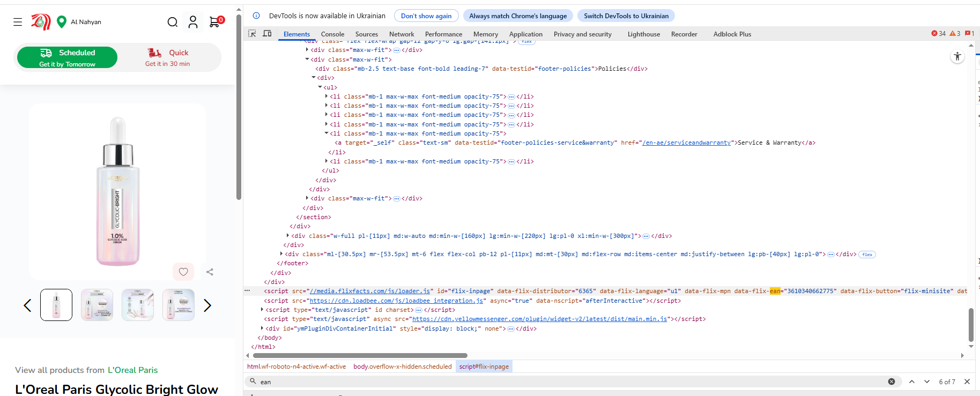This screenshot has height=396, width=980.
Task: Go to next search match
Action: click(927, 382)
